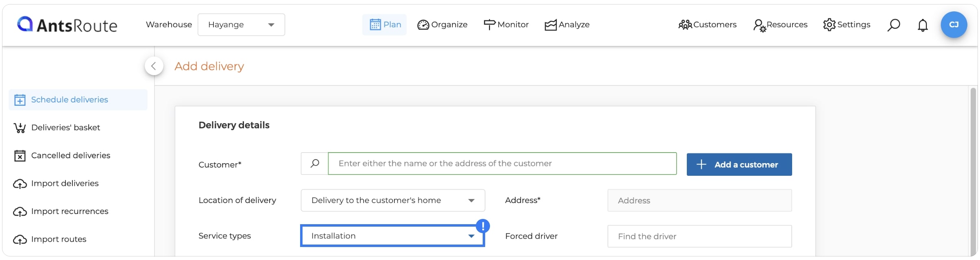This screenshot has width=980, height=260.
Task: Click the AntsRoute logo
Action: (67, 25)
